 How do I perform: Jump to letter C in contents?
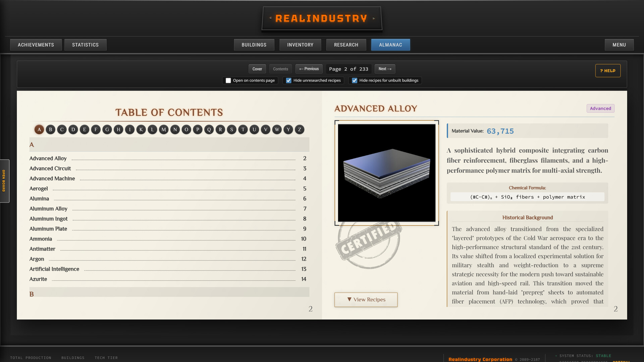pyautogui.click(x=62, y=129)
